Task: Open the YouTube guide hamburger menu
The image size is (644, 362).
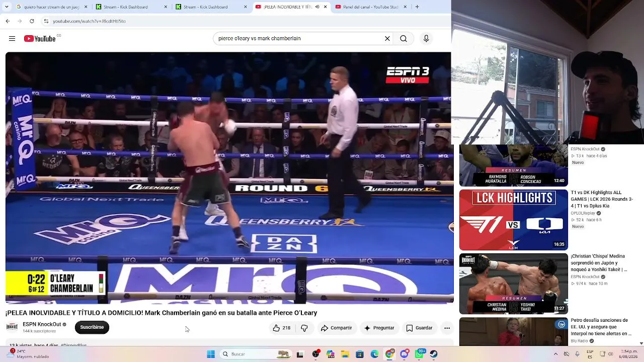Action: point(12,39)
